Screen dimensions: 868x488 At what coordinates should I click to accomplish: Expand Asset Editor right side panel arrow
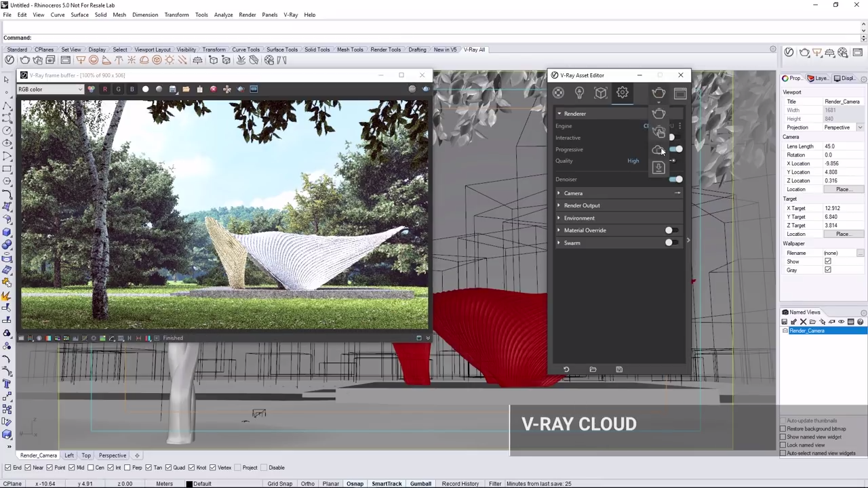coord(688,240)
